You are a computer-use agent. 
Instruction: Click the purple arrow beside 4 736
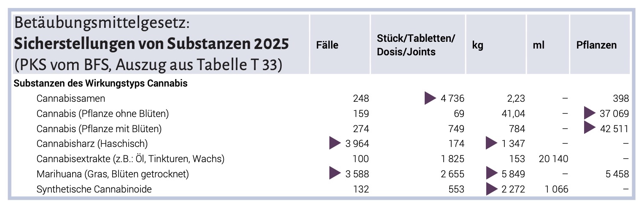tap(430, 98)
